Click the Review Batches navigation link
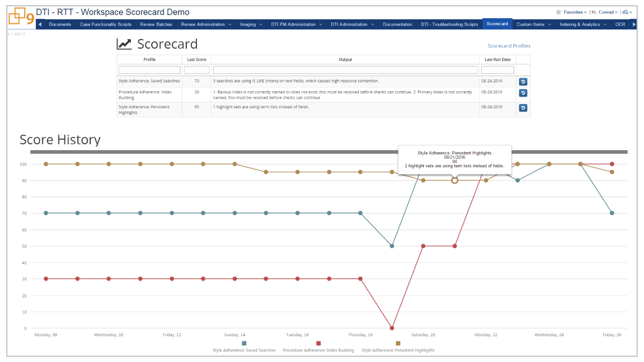Screen dimensions: 644x362 tap(156, 24)
